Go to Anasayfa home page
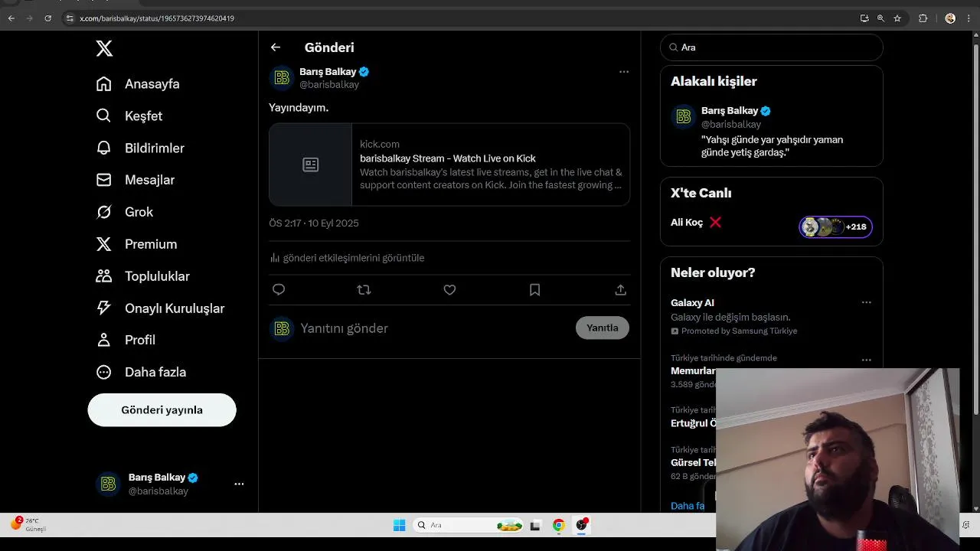The height and width of the screenshot is (551, 980). pyautogui.click(x=138, y=84)
